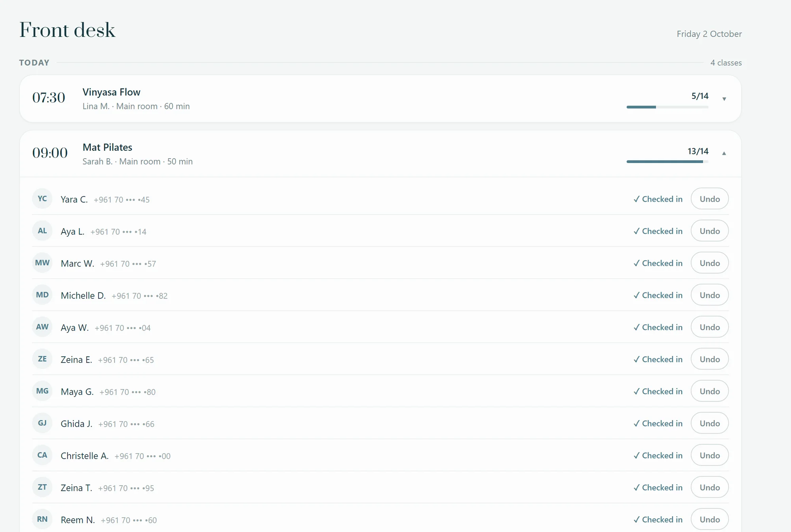
Task: Click 'Lina M. · Main room · 60 min'
Action: click(x=136, y=106)
